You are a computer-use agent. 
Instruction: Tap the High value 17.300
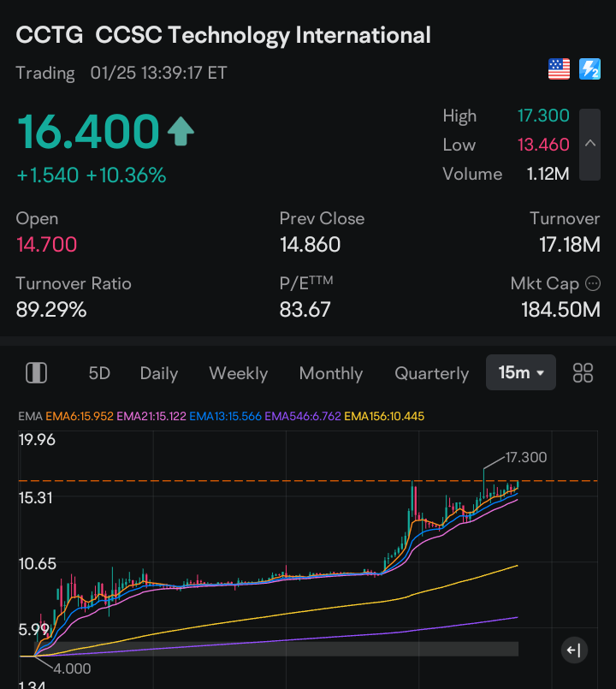[x=543, y=116]
